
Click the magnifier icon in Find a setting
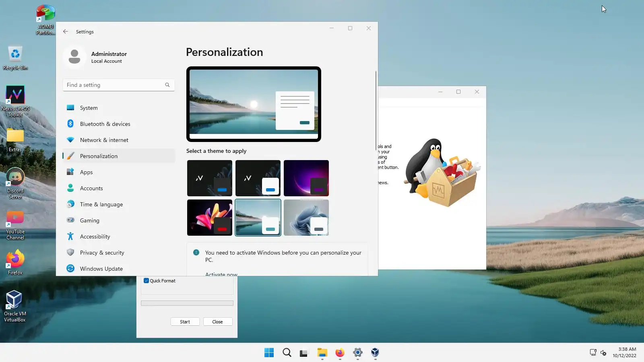[x=167, y=85]
